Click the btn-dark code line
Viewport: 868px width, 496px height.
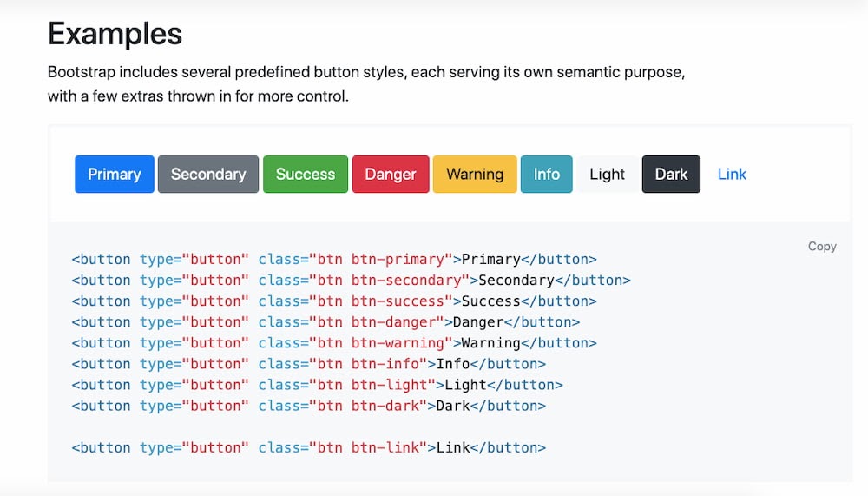pyautogui.click(x=309, y=407)
